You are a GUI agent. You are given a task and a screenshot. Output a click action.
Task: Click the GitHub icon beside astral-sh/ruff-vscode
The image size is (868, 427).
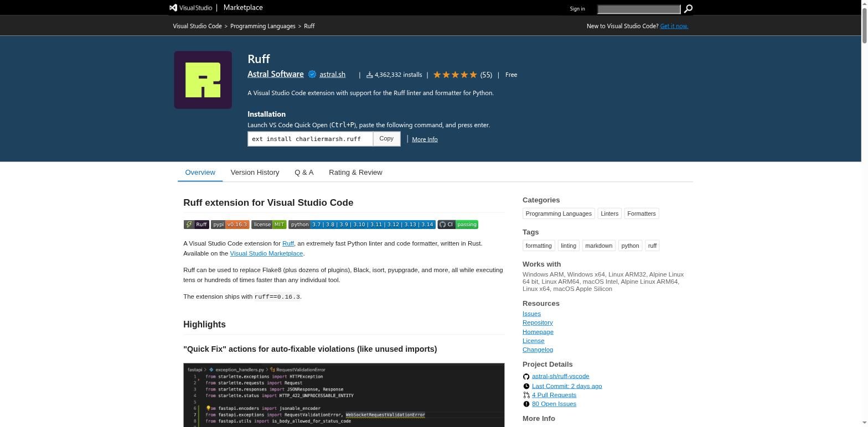[526, 377]
